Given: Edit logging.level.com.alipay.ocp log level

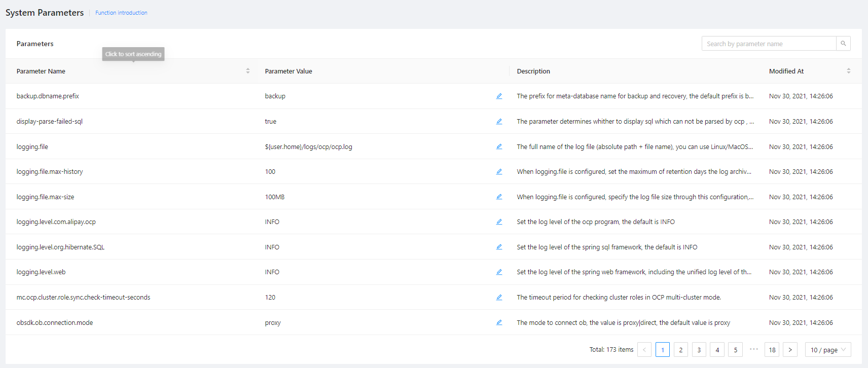Looking at the screenshot, I should pyautogui.click(x=499, y=222).
